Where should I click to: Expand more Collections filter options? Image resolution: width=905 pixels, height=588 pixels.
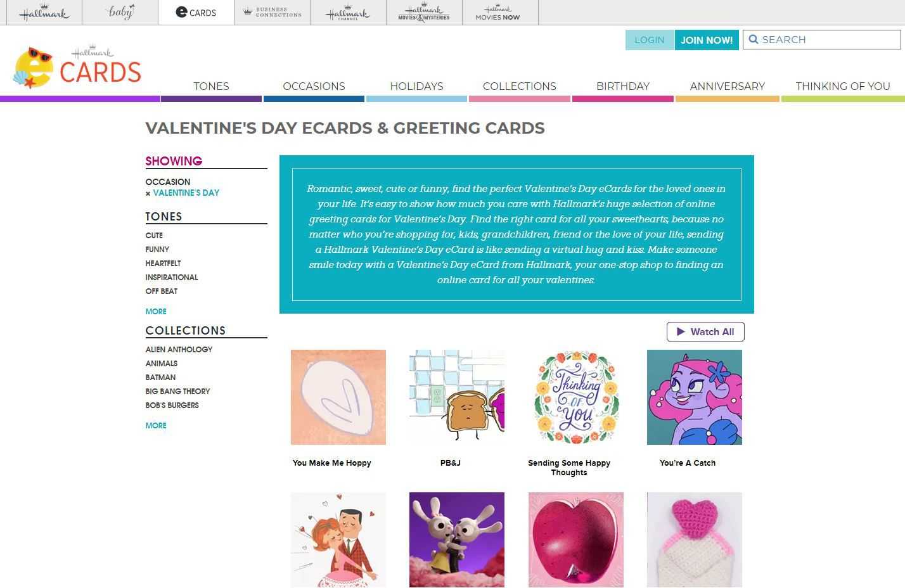pos(156,425)
